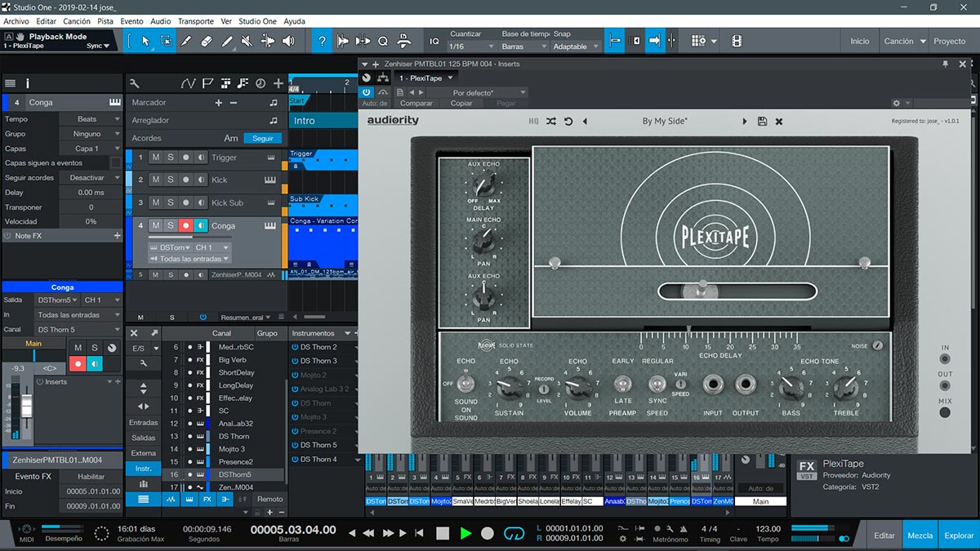Open the wrench options above track list
Image resolution: width=980 pixels, height=551 pixels.
point(135,83)
